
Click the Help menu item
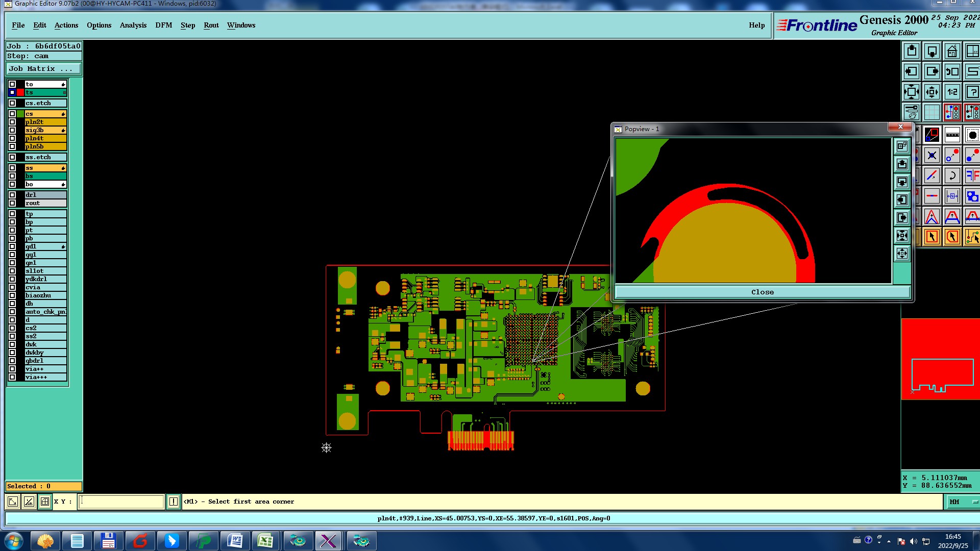[x=756, y=25]
